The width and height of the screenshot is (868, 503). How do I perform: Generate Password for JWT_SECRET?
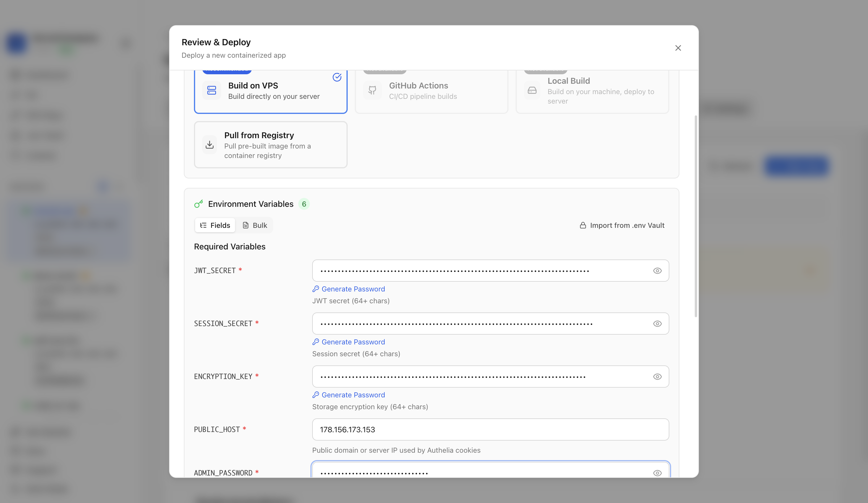[x=349, y=289]
